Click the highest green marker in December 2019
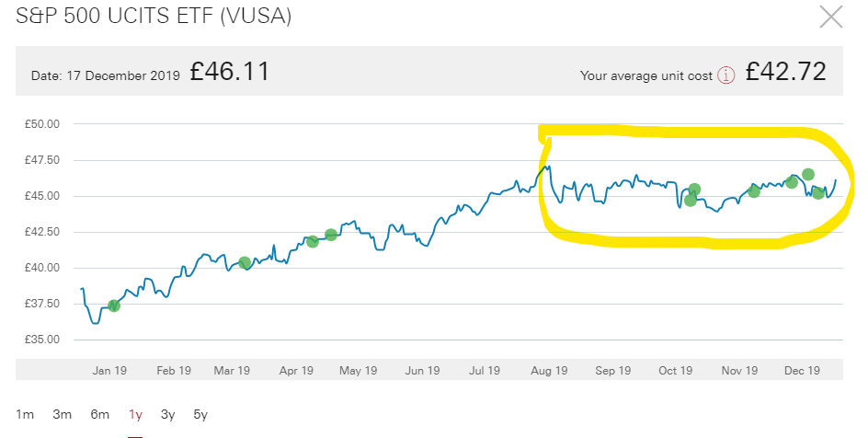Screen dimensions: 868x438 808,174
